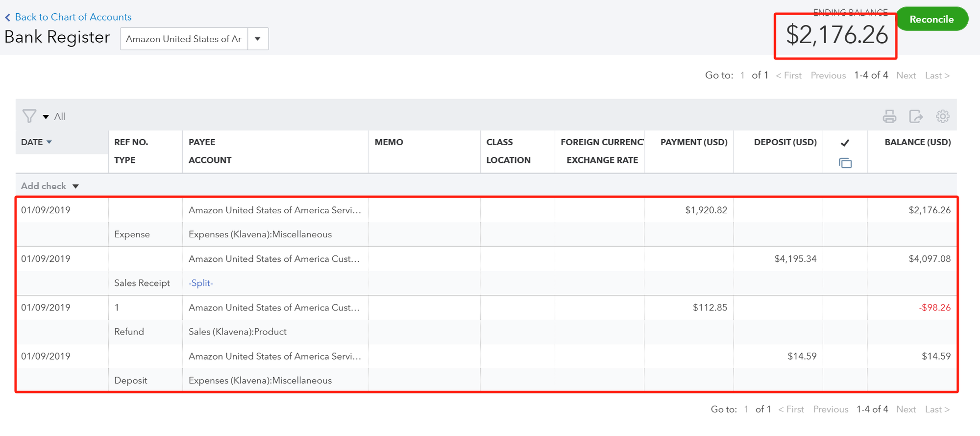Open the register settings gear

point(943,116)
